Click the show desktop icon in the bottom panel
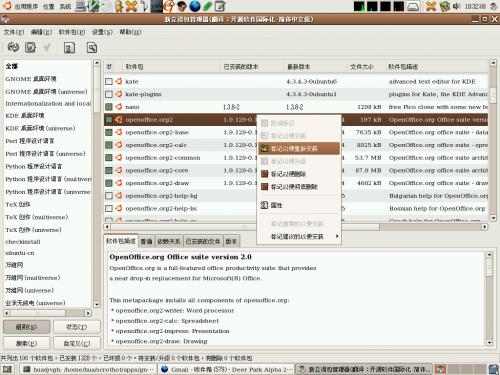This screenshot has width=500, height=375. [7, 369]
